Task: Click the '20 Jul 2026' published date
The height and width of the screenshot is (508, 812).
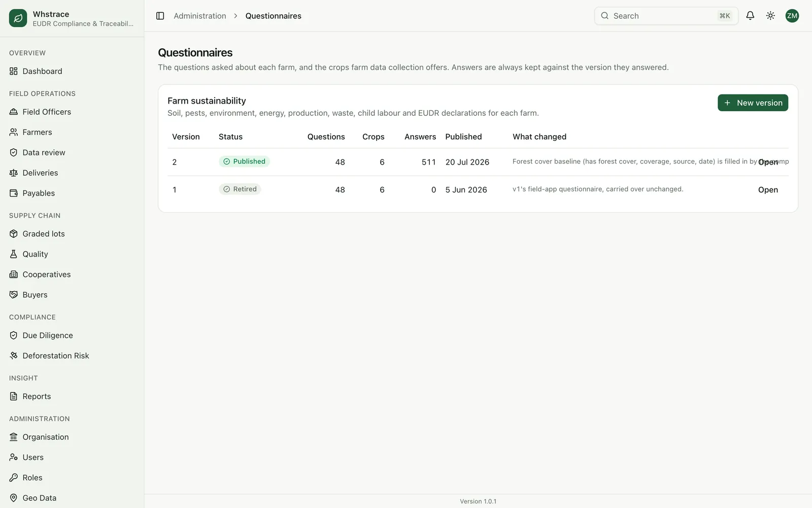Action: pyautogui.click(x=467, y=162)
